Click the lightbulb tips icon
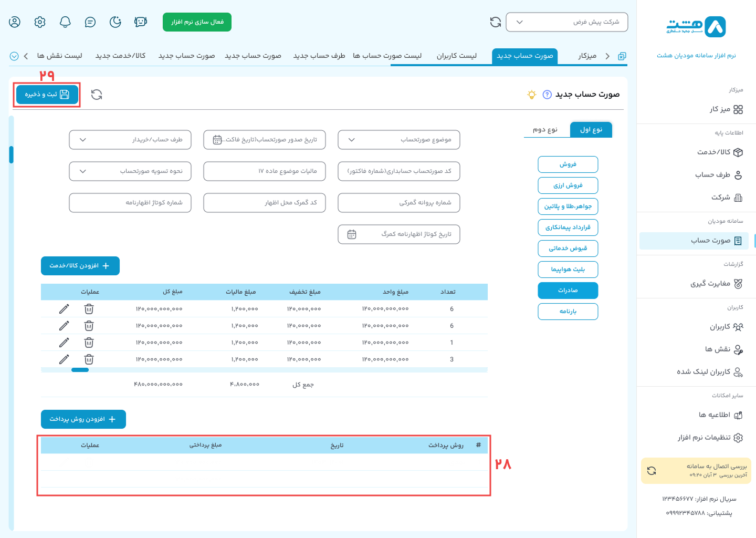Screen dimensions: 756x538 coord(532,95)
